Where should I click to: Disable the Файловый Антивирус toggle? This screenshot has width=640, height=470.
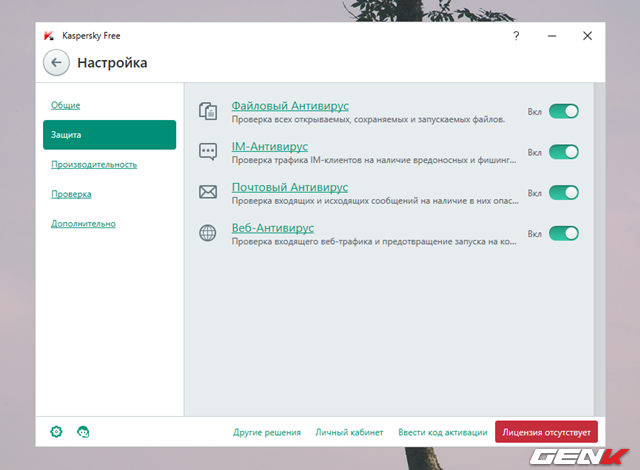click(563, 111)
